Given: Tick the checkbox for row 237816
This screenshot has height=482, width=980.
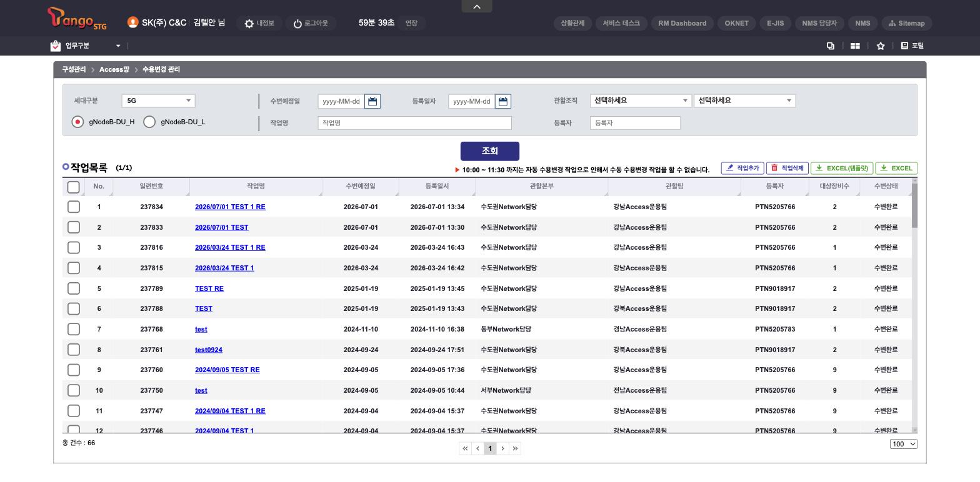Looking at the screenshot, I should (74, 247).
